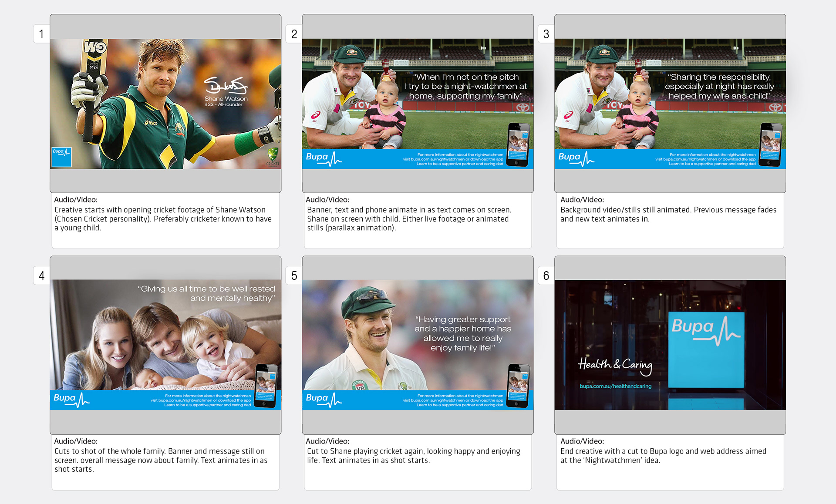Screen dimensions: 836x504
Task: Click the quote 'Sharing the responsibility'
Action: click(719, 86)
